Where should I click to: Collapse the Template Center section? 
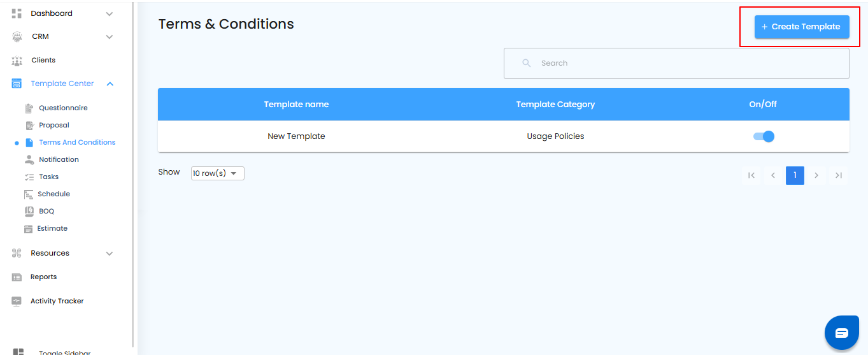[x=110, y=83]
